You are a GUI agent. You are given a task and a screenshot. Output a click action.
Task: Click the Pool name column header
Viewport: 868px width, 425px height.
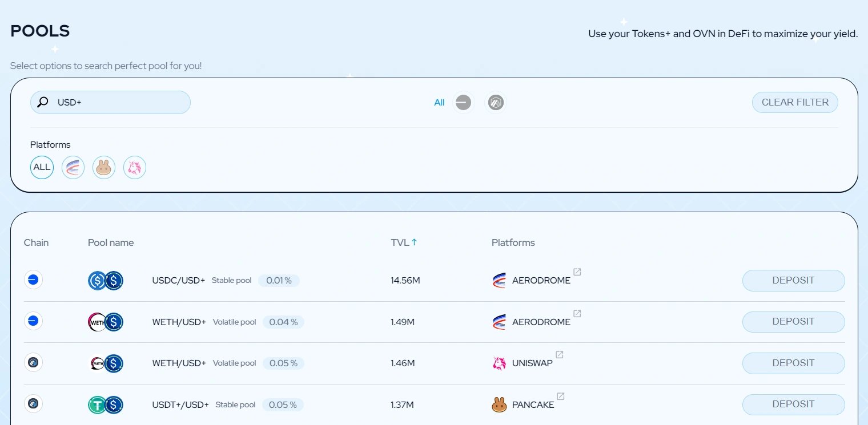click(x=111, y=242)
